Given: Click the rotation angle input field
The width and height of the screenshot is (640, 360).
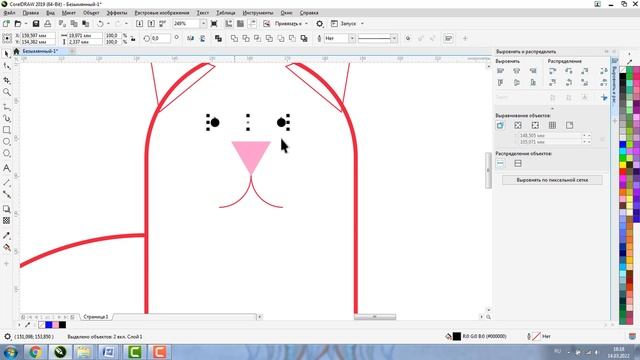Looking at the screenshot, I should pyautogui.click(x=161, y=38).
